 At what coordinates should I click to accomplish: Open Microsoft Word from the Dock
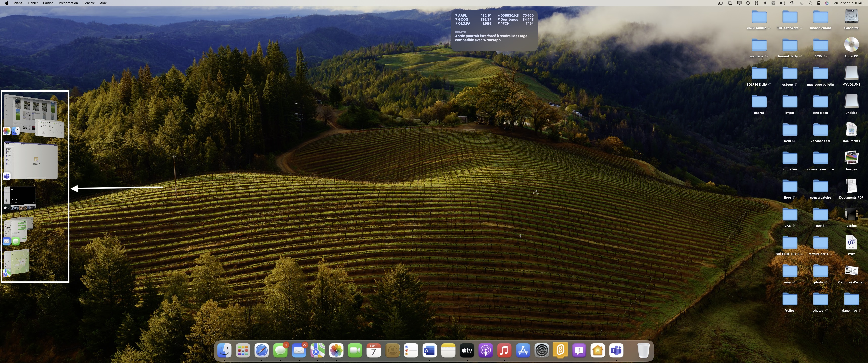point(429,351)
